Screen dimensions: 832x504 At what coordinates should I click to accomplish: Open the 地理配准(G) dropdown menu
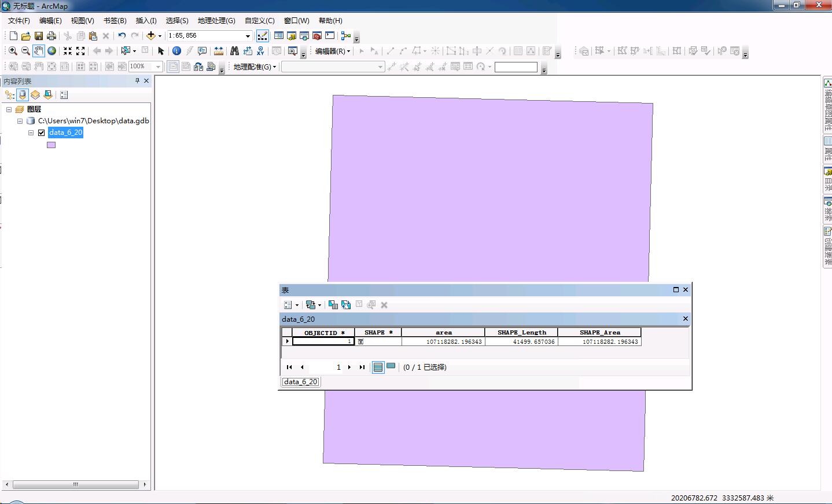point(255,67)
